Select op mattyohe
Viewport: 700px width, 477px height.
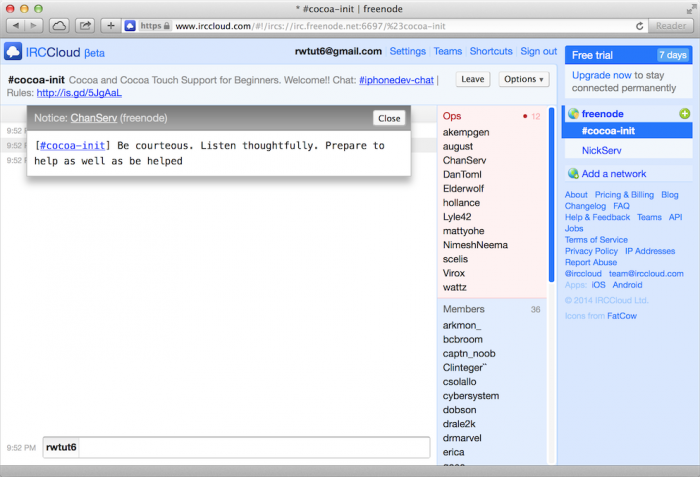463,231
